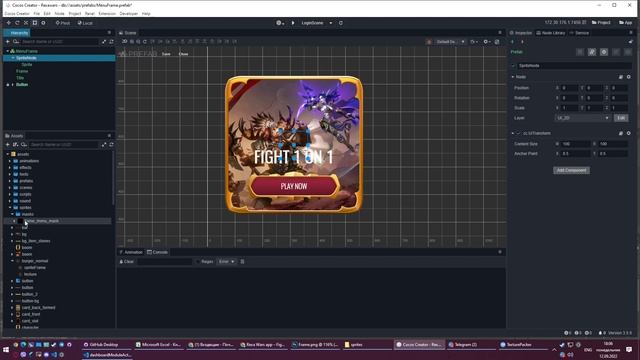Image resolution: width=640 pixels, height=360 pixels.
Task: Open the Help menu
Action: tap(146, 13)
